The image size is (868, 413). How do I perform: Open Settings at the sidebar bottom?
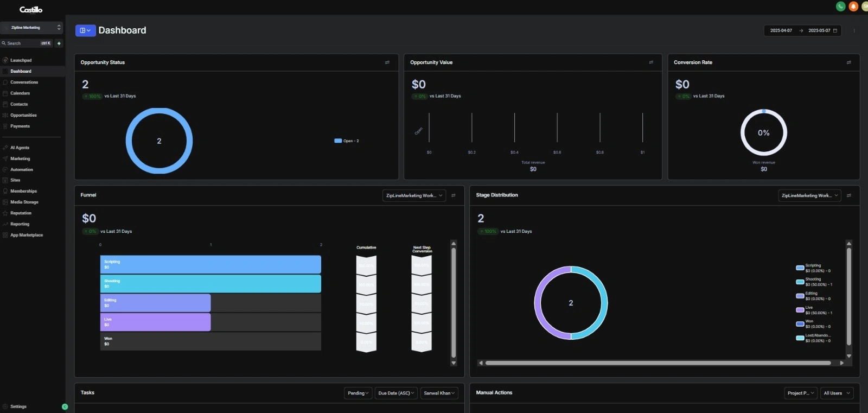tap(18, 406)
